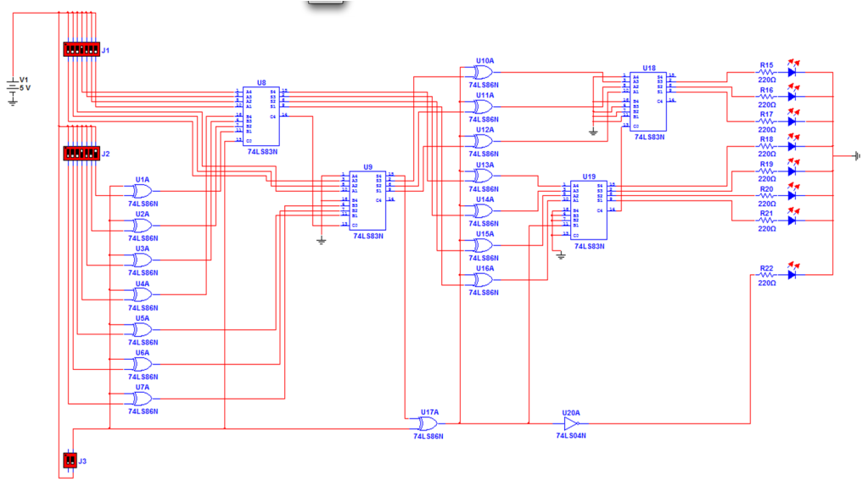868x487 pixels.
Task: Select the R17 resistor zigzag symbol
Action: point(766,121)
